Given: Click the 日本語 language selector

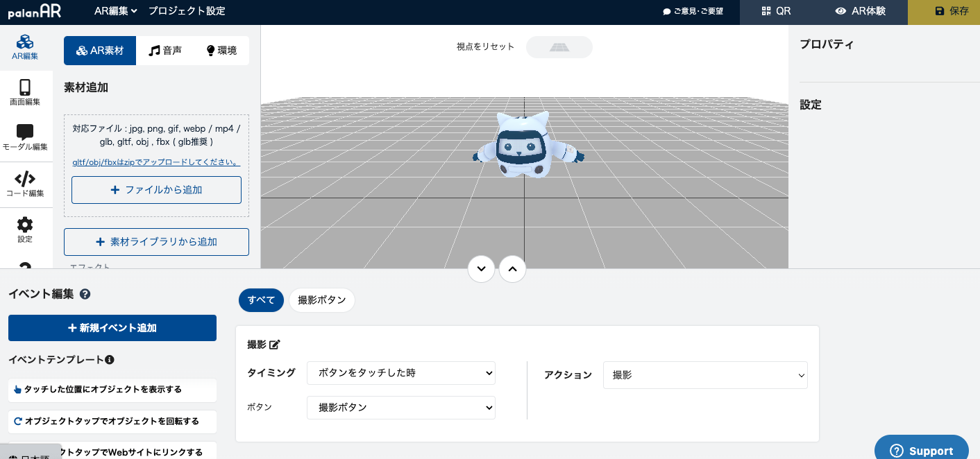Looking at the screenshot, I should 31,453.
